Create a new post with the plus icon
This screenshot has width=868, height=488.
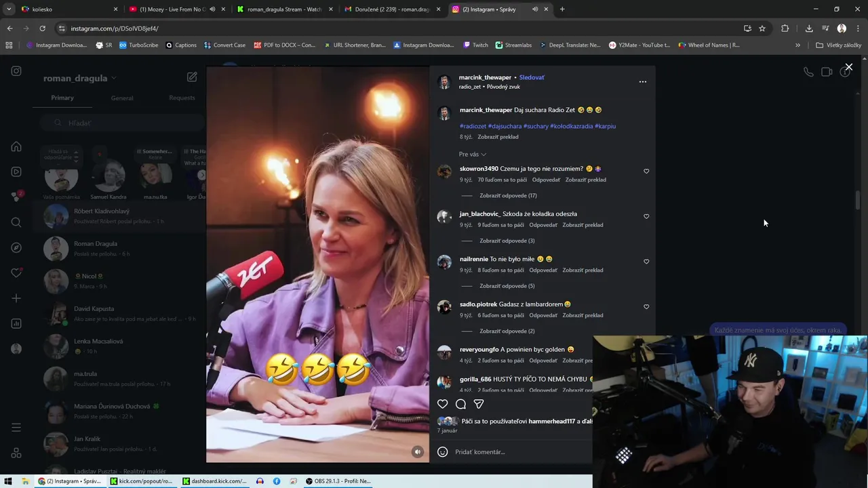pos(16,298)
